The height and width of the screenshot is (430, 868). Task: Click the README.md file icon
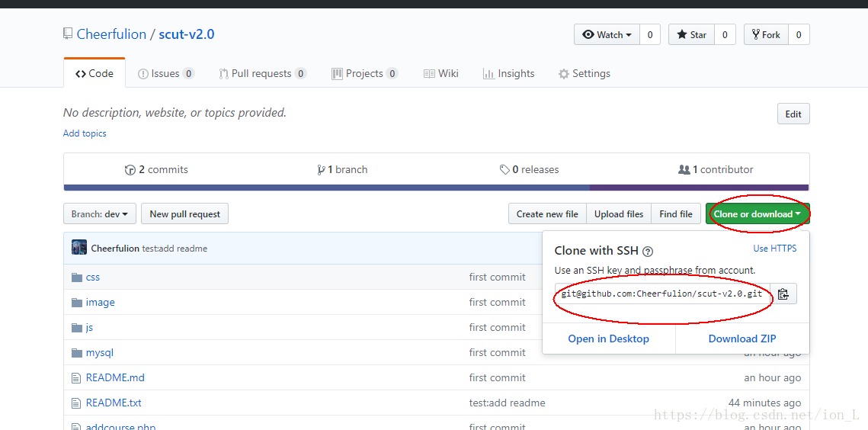[76, 378]
